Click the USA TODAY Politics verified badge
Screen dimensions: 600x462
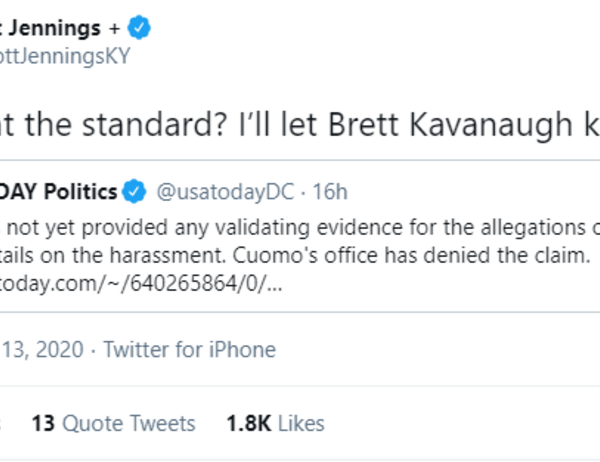(x=133, y=189)
